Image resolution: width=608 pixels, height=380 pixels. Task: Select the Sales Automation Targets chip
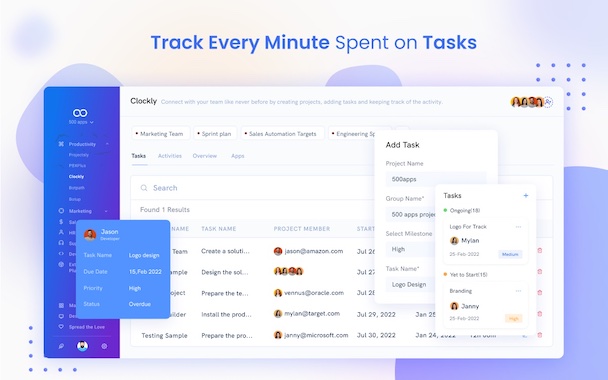point(282,133)
